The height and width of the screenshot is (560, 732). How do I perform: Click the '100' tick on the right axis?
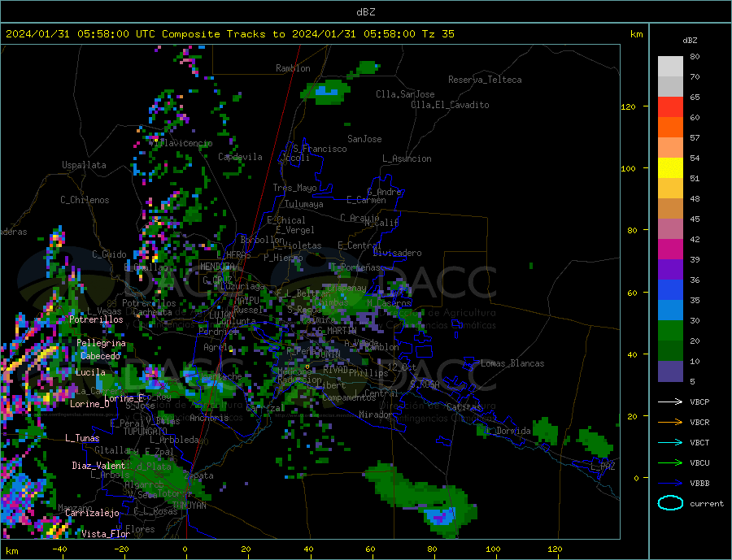click(629, 168)
